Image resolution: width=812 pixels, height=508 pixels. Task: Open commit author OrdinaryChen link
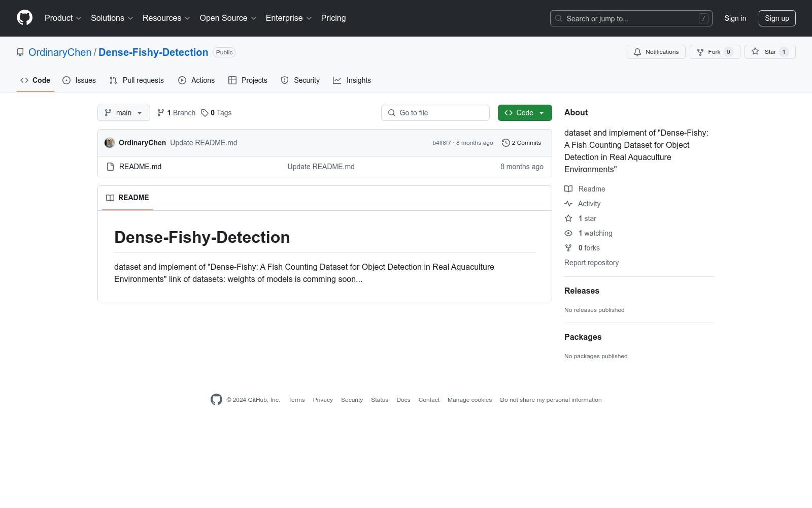coord(142,143)
